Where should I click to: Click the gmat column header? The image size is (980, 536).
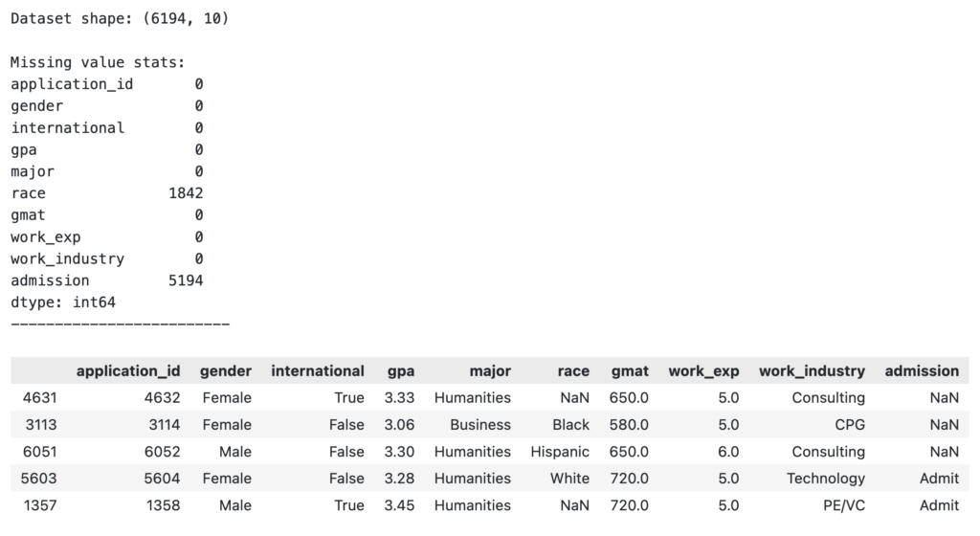point(629,370)
